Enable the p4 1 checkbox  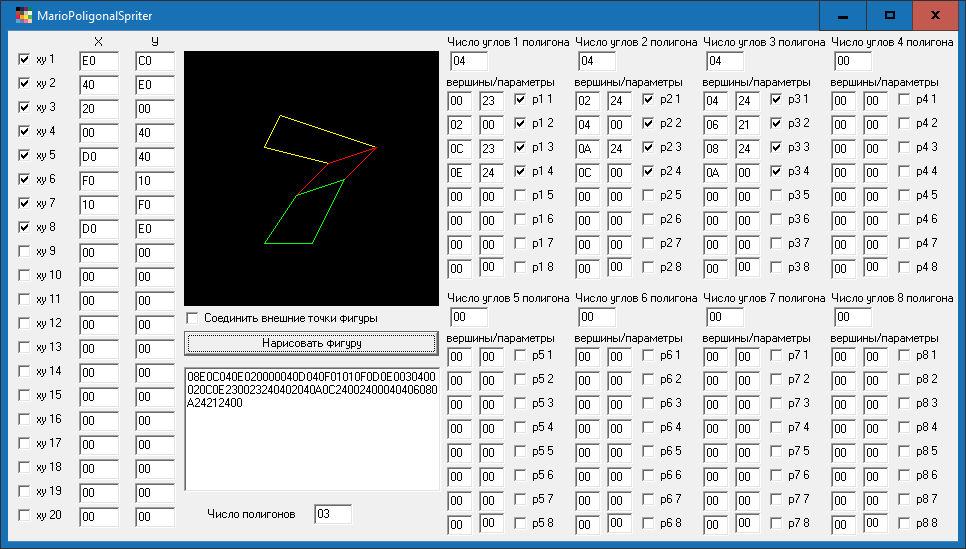coord(904,99)
